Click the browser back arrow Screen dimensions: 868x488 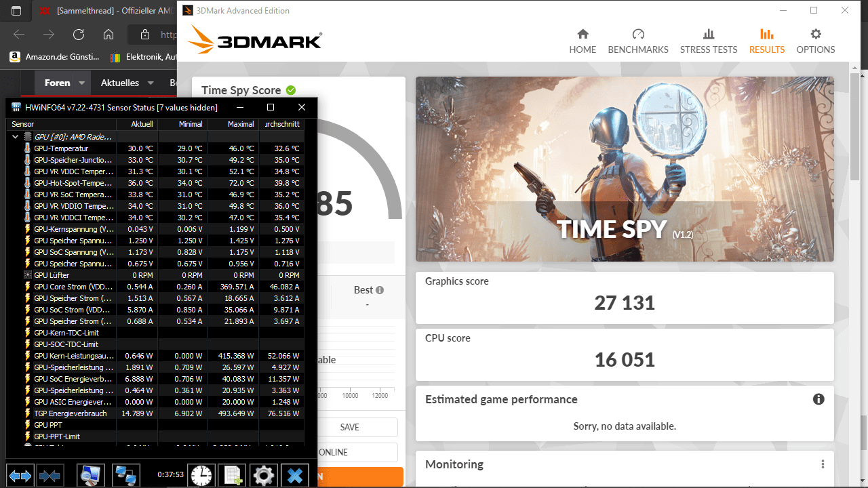point(19,35)
